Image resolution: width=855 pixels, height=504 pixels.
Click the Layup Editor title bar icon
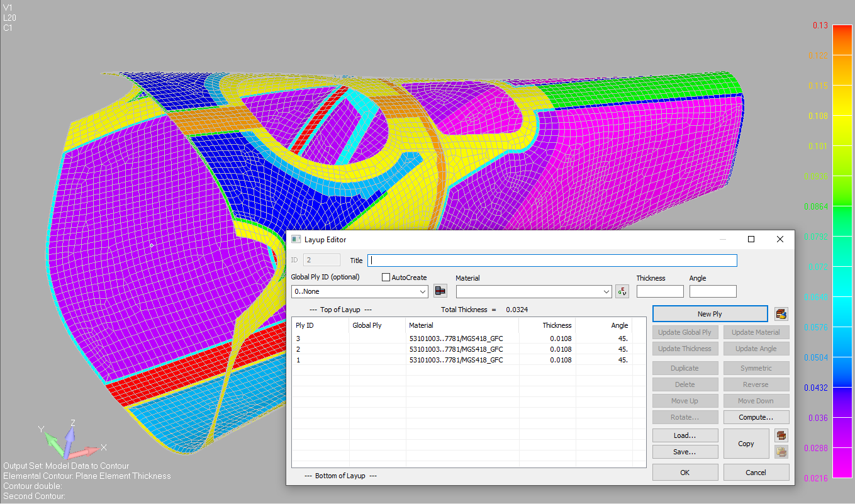pos(296,240)
